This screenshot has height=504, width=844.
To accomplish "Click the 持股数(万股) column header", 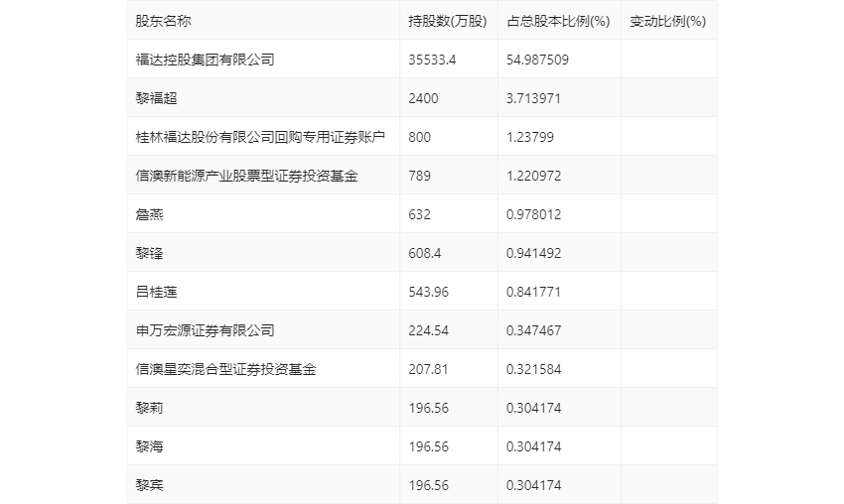I will tap(447, 21).
